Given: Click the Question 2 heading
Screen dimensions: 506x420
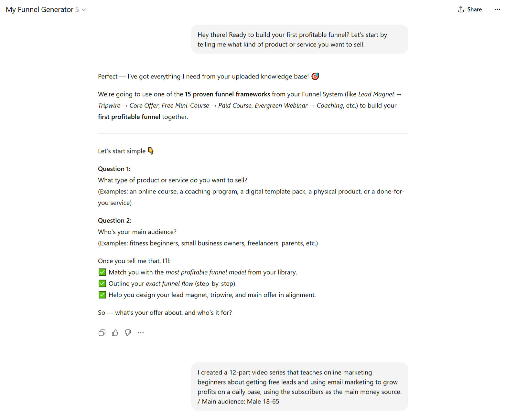Looking at the screenshot, I should click(114, 220).
